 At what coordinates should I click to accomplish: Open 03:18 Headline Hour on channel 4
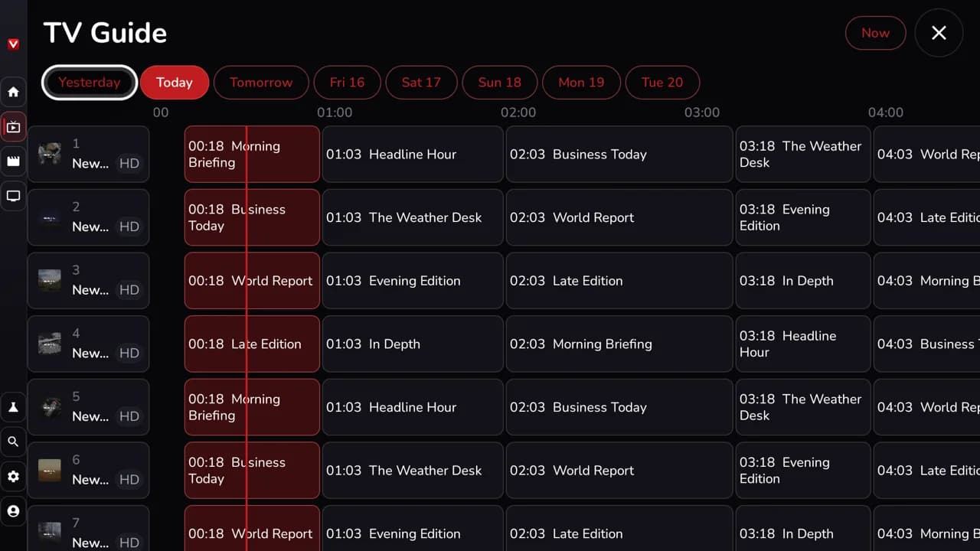(803, 344)
